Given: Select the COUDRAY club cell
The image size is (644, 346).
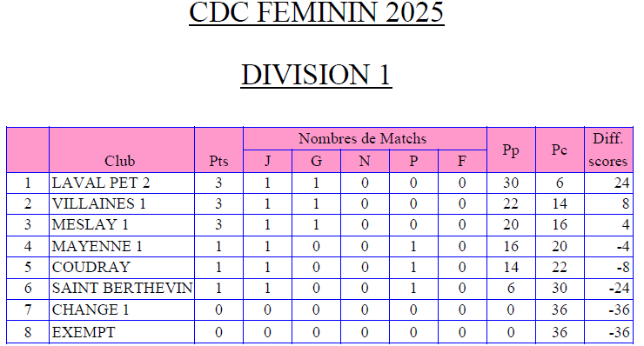Looking at the screenshot, I should [122, 268].
